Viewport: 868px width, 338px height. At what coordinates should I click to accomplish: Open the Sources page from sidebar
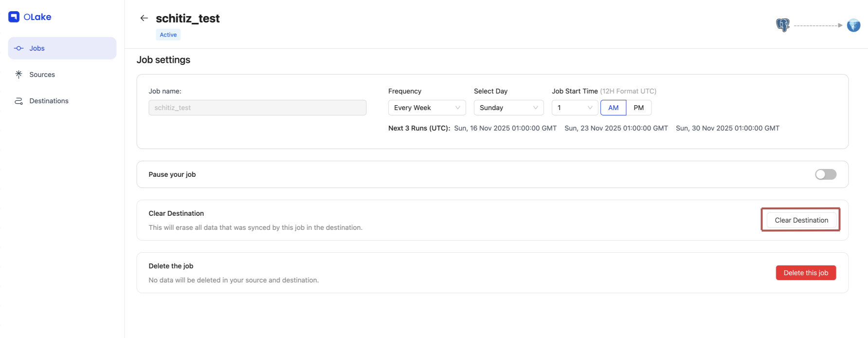[42, 75]
